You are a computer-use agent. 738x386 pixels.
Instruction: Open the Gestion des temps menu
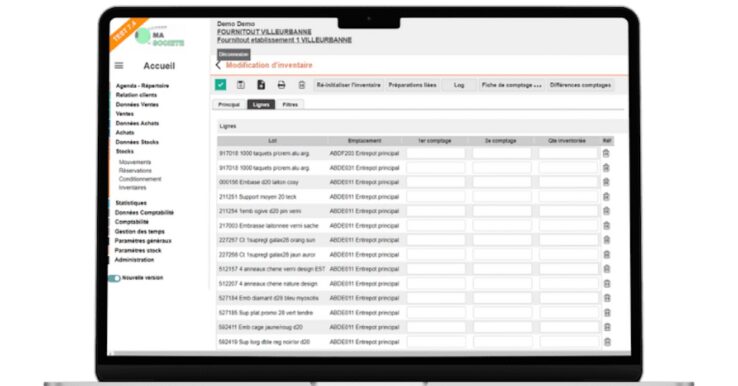pos(139,232)
